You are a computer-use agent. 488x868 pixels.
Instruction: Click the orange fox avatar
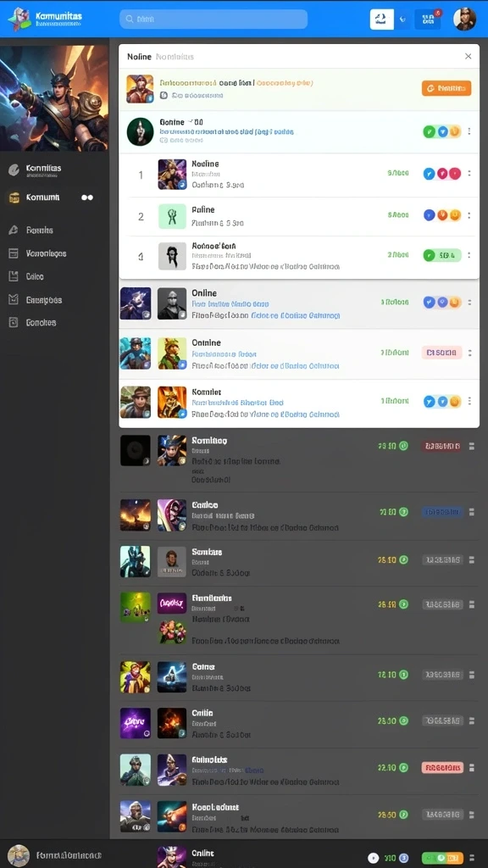pyautogui.click(x=172, y=402)
